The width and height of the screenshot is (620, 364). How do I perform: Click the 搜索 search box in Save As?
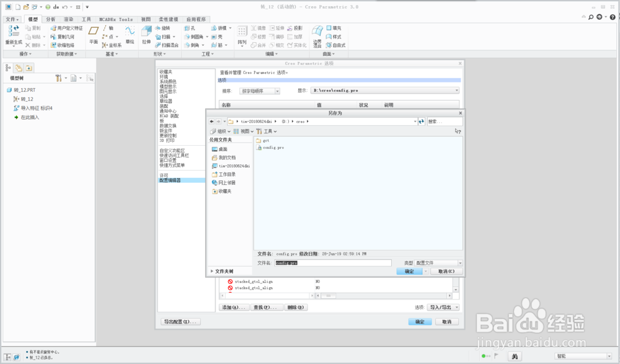(445, 122)
